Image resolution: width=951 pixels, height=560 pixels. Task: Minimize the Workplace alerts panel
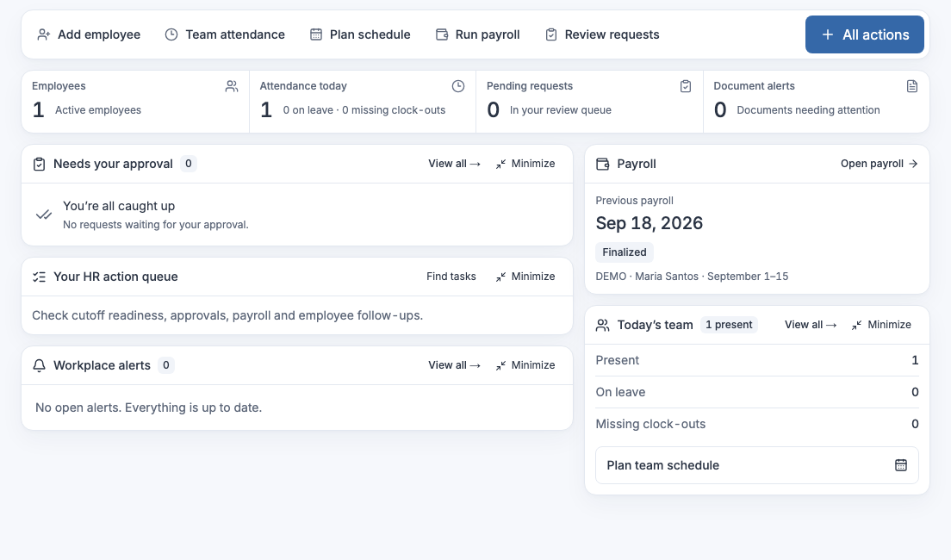coord(525,365)
